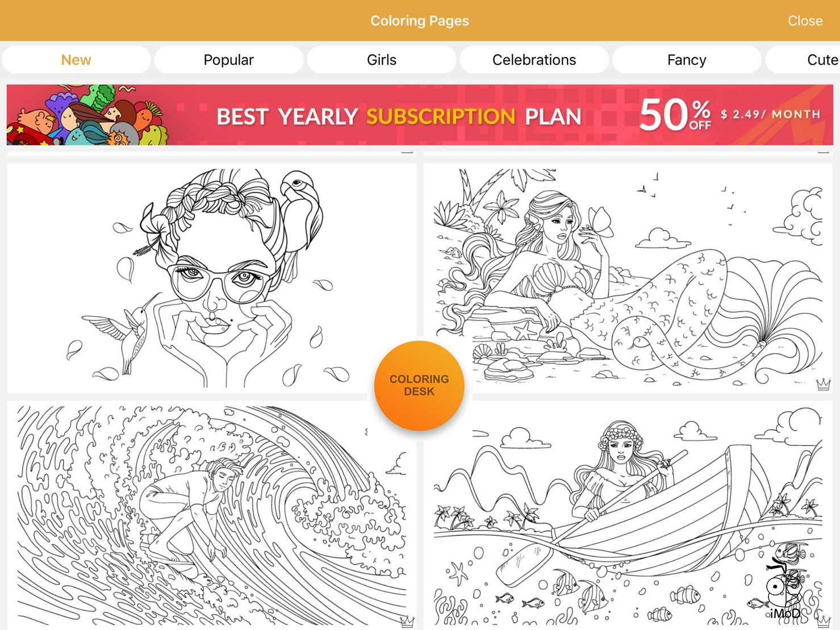
Task: Open the orange Coloring Desk button
Action: (x=419, y=386)
